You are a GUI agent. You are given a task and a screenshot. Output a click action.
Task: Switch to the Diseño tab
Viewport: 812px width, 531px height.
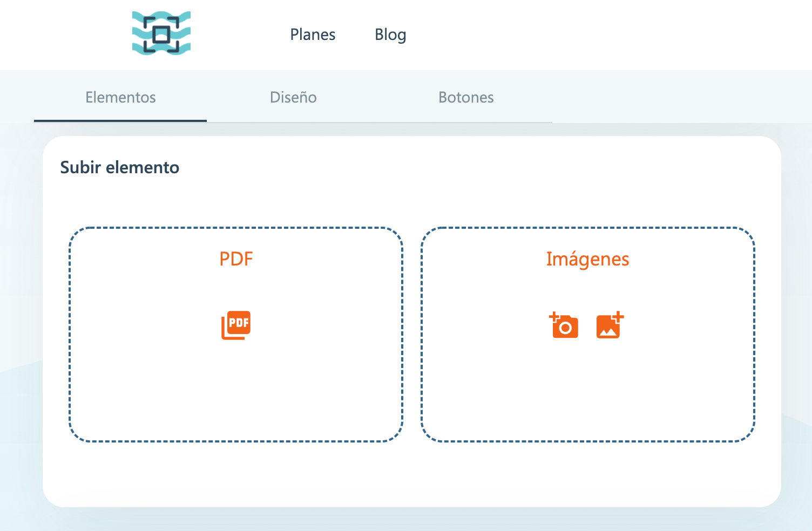[293, 97]
